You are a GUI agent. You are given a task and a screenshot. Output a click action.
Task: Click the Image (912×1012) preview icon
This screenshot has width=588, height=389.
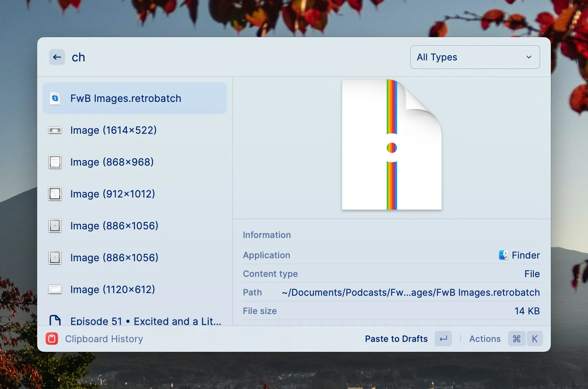[x=55, y=194]
